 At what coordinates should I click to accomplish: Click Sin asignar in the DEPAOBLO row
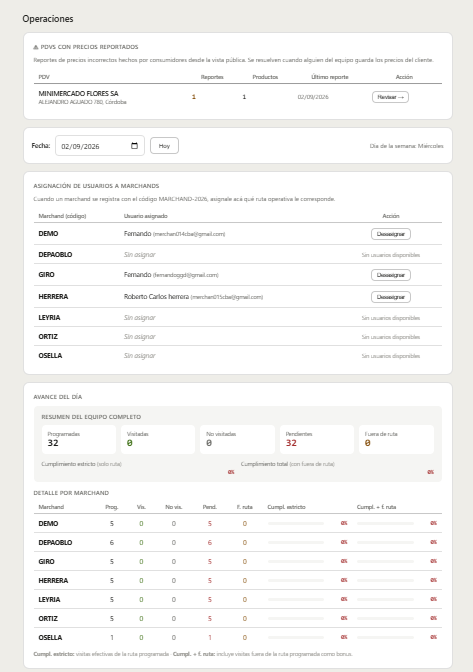point(140,255)
